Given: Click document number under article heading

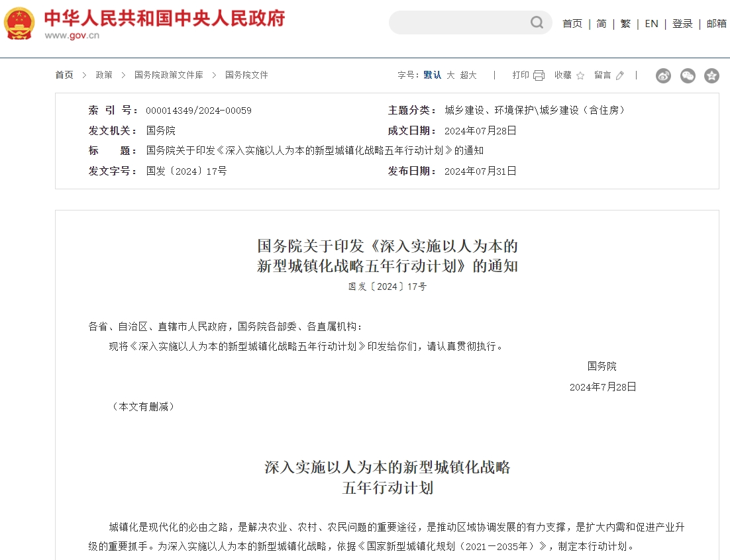Looking at the screenshot, I should coord(388,287).
